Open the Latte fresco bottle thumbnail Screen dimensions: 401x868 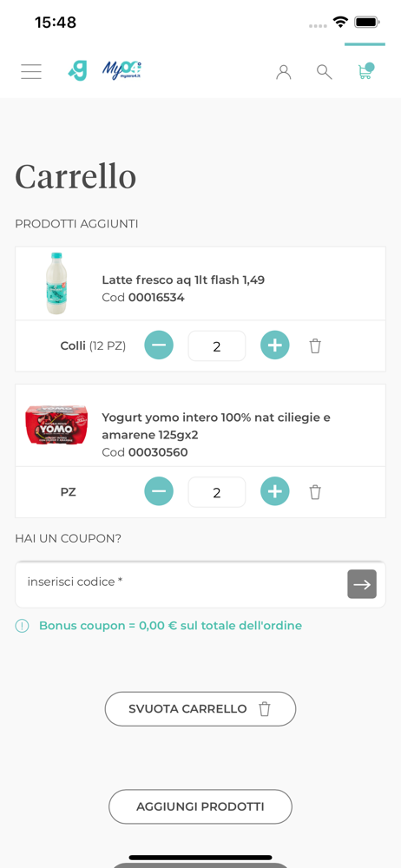[56, 284]
